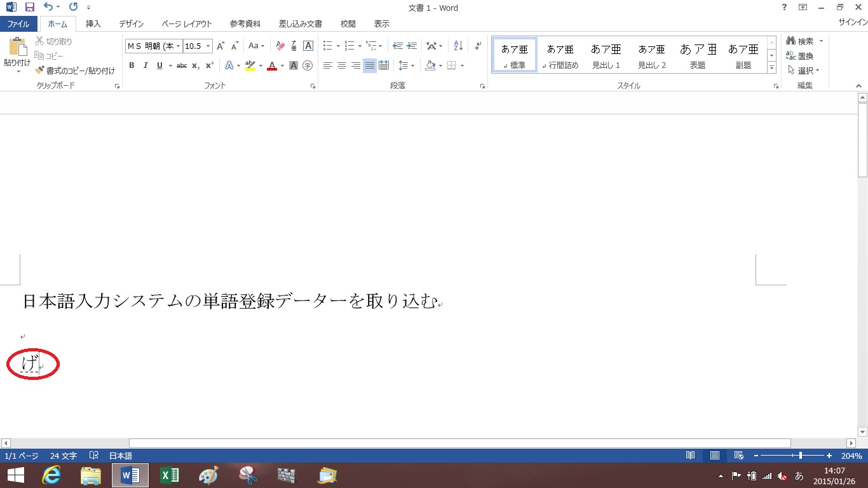Viewport: 868px width, 488px height.
Task: Switch to print layout view in status bar
Action: click(714, 456)
